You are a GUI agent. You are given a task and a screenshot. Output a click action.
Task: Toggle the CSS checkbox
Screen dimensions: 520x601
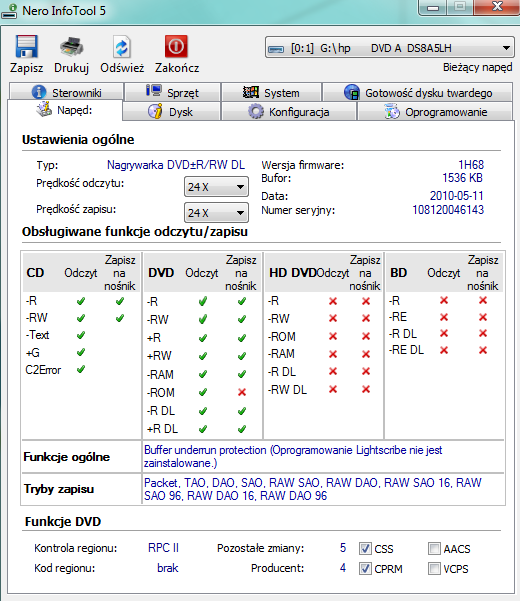pyautogui.click(x=365, y=548)
